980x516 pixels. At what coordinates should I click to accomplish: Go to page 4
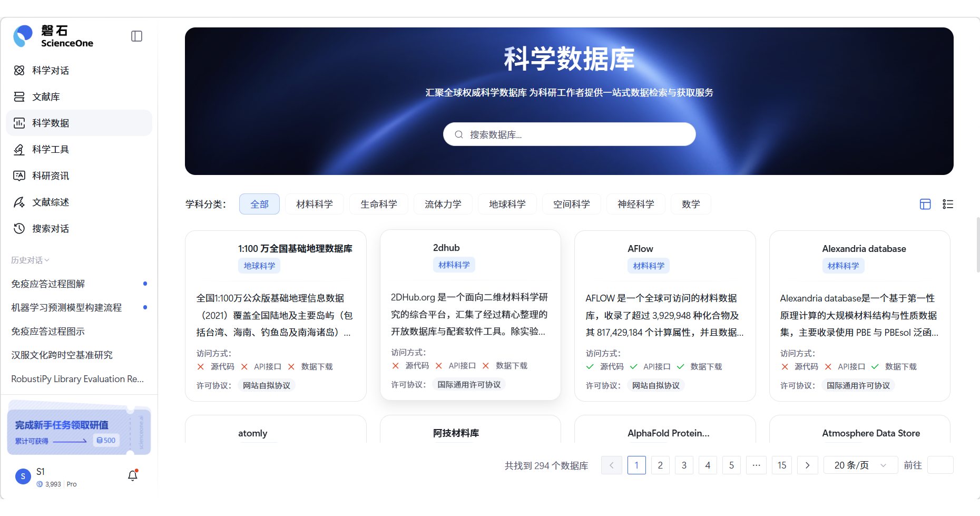coord(708,465)
